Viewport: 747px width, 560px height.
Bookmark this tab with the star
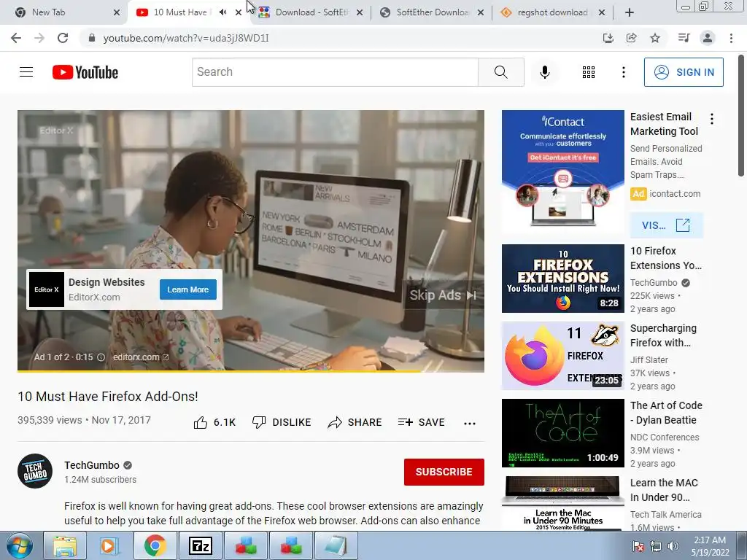point(655,38)
